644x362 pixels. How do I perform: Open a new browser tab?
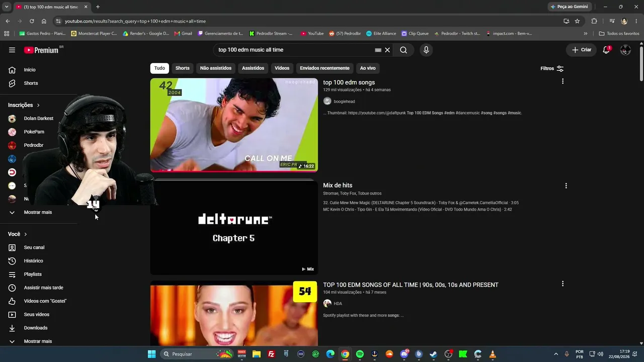pos(98,7)
